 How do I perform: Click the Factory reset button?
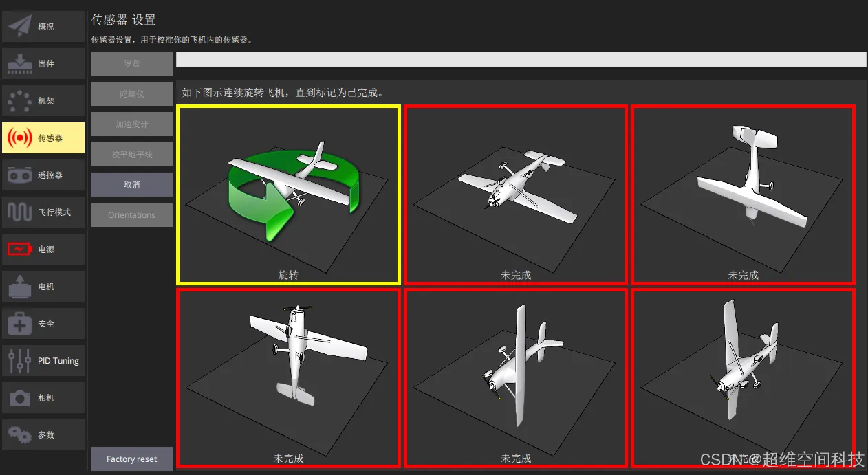[132, 459]
